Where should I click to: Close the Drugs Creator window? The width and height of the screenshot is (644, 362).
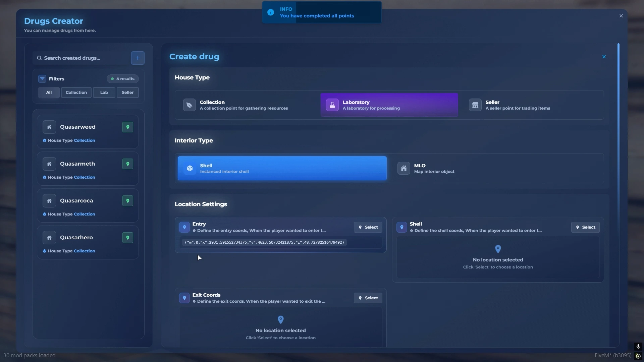(x=621, y=16)
